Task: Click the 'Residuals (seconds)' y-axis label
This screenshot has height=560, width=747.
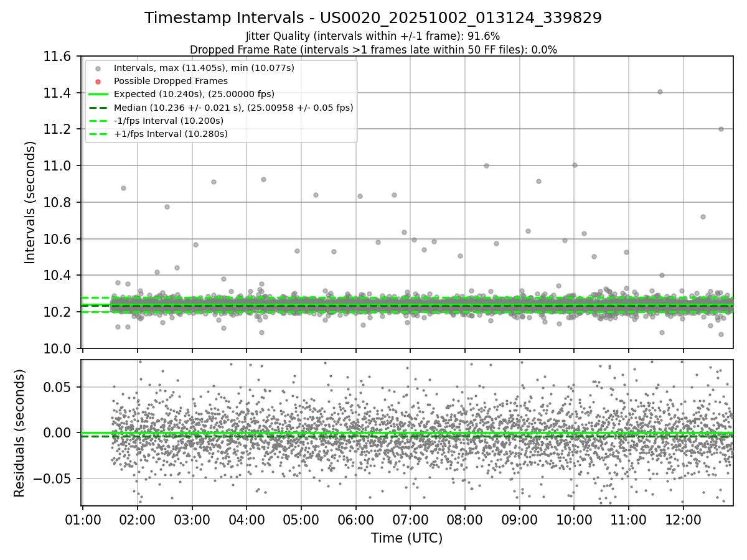Action: (x=20, y=433)
